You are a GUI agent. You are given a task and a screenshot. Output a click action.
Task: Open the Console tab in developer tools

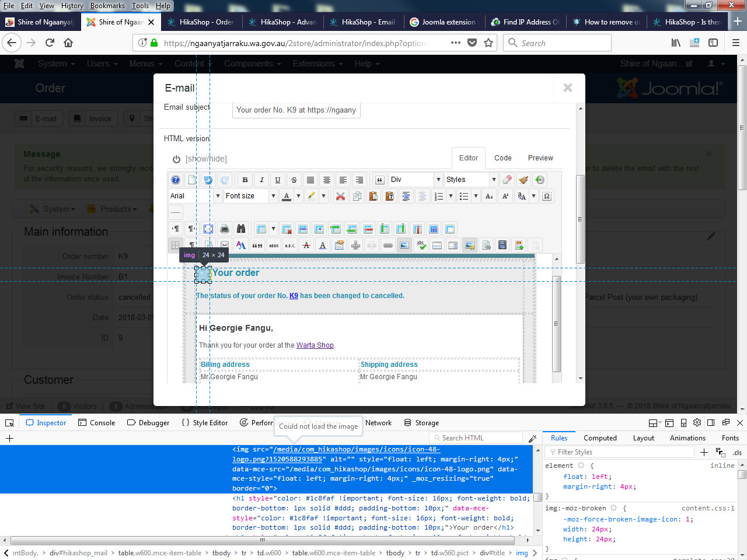pos(97,423)
